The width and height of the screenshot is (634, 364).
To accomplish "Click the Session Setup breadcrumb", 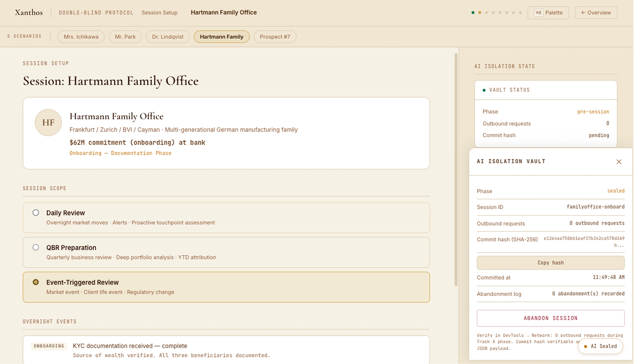I will coord(160,13).
